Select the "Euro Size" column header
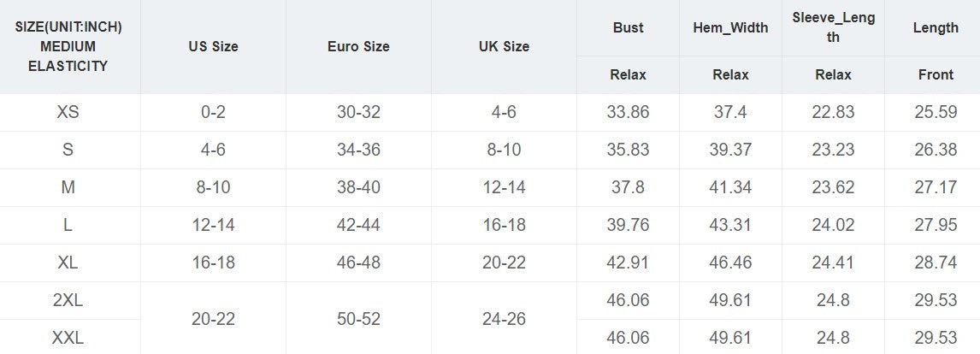 (358, 46)
